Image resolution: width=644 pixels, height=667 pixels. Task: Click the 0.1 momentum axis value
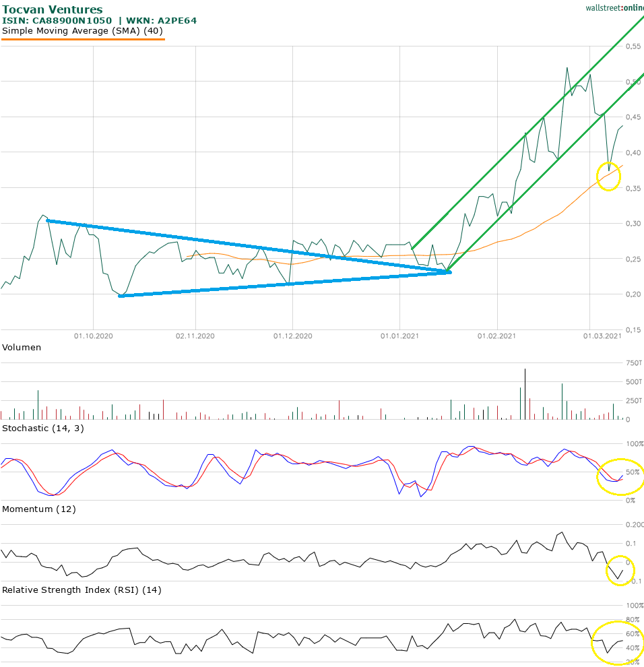click(x=631, y=544)
